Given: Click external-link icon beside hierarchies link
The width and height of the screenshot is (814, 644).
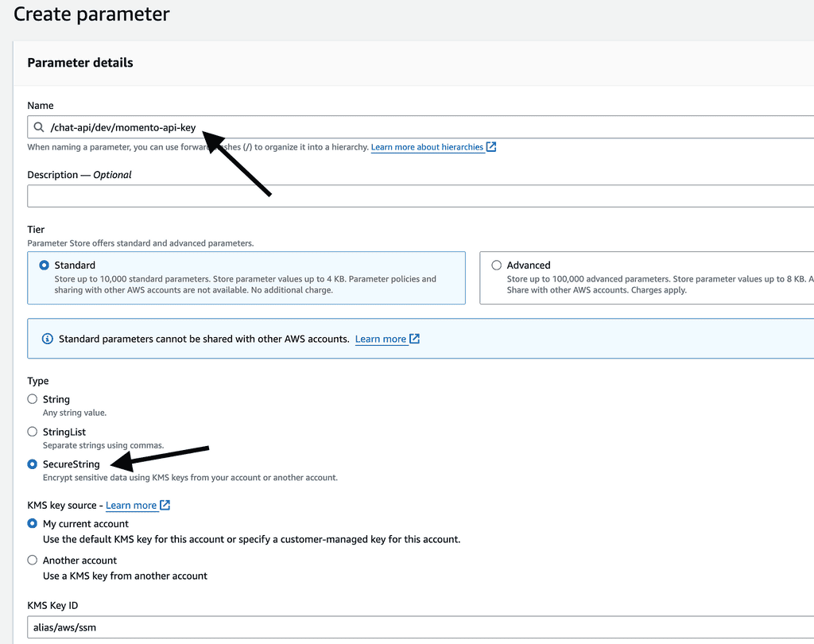Looking at the screenshot, I should coord(491,147).
